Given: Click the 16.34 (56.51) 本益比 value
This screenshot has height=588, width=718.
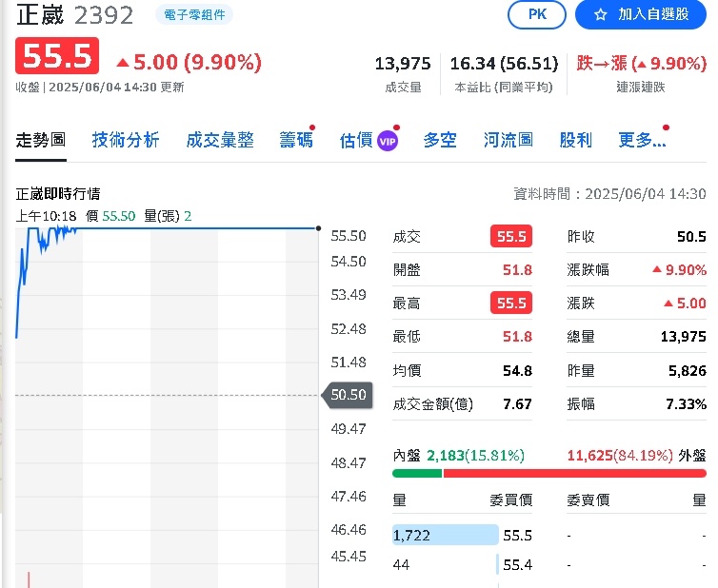Looking at the screenshot, I should pyautogui.click(x=504, y=64).
